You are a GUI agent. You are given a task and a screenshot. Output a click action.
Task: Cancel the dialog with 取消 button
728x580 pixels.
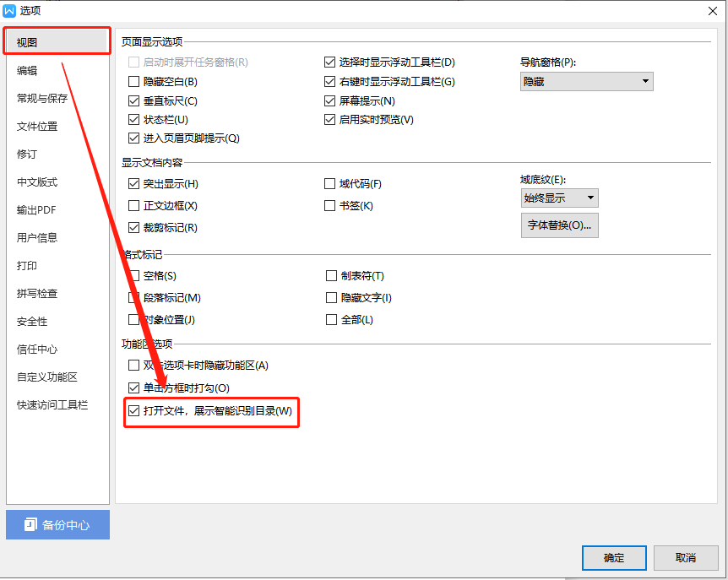[x=686, y=558]
